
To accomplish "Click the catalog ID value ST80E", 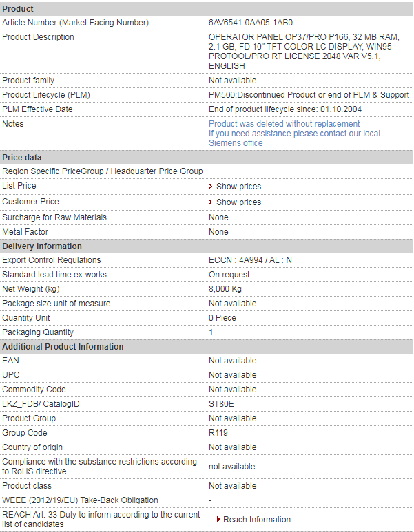I will click(x=221, y=404).
